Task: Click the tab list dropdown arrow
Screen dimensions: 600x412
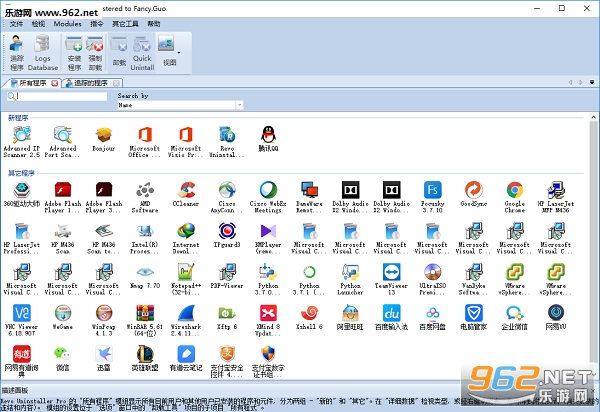Action: pyautogui.click(x=592, y=82)
